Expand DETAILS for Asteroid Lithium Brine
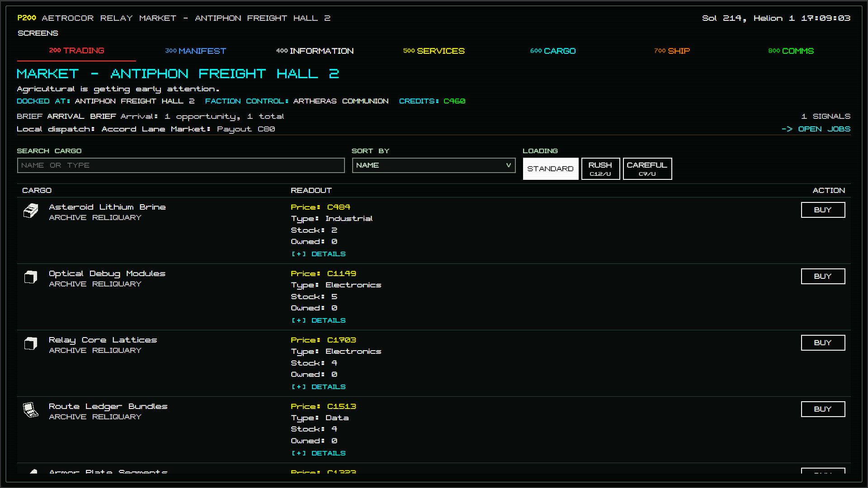 [318, 254]
